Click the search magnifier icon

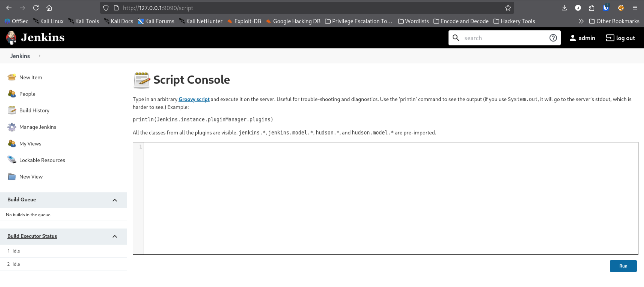456,38
